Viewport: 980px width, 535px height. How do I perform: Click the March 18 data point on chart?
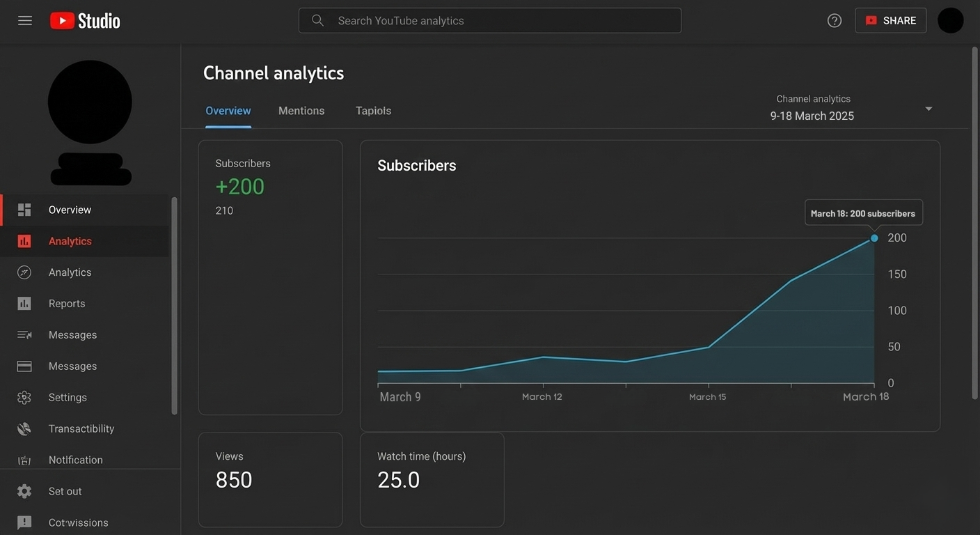pos(874,238)
